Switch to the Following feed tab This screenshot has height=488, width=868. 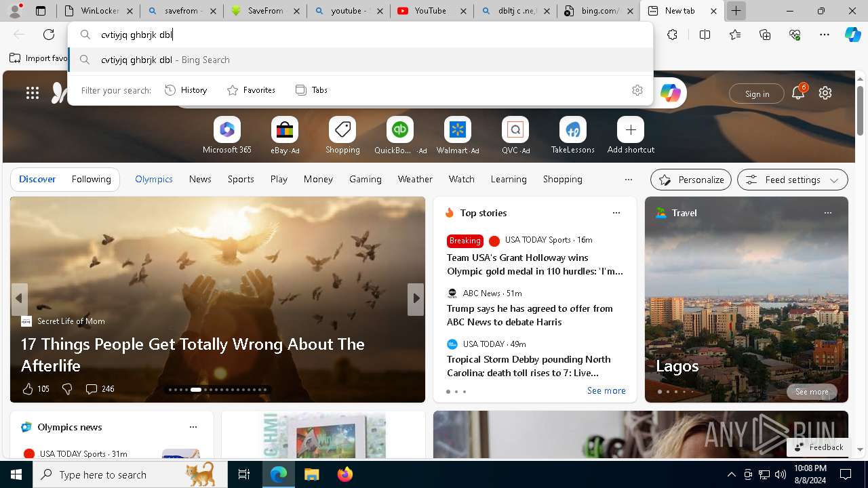pos(91,179)
